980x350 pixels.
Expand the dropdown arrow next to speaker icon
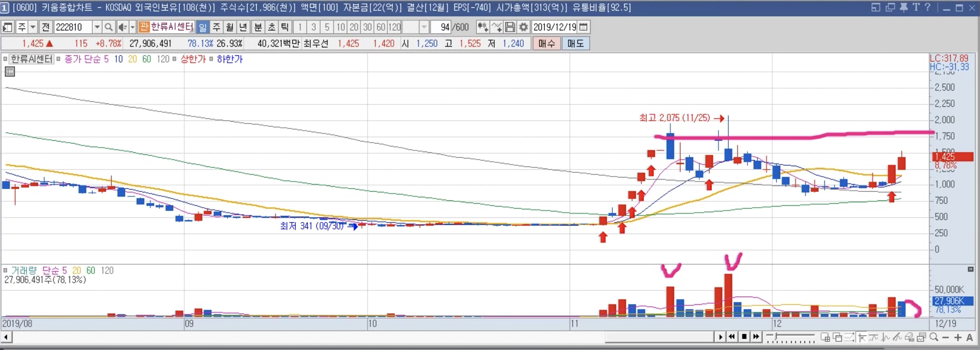[x=132, y=27]
